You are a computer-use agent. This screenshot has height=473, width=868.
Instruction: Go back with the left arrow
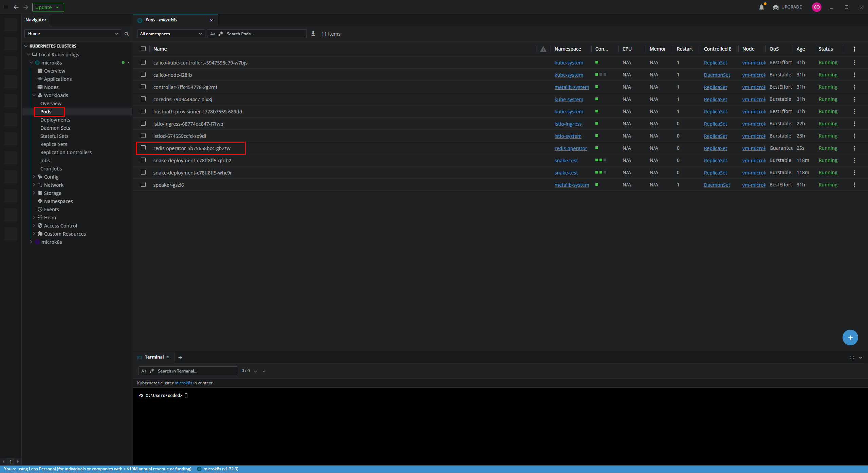16,7
